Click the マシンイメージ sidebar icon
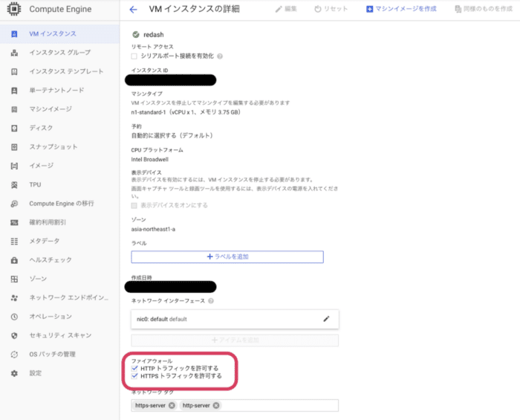 (x=14, y=109)
